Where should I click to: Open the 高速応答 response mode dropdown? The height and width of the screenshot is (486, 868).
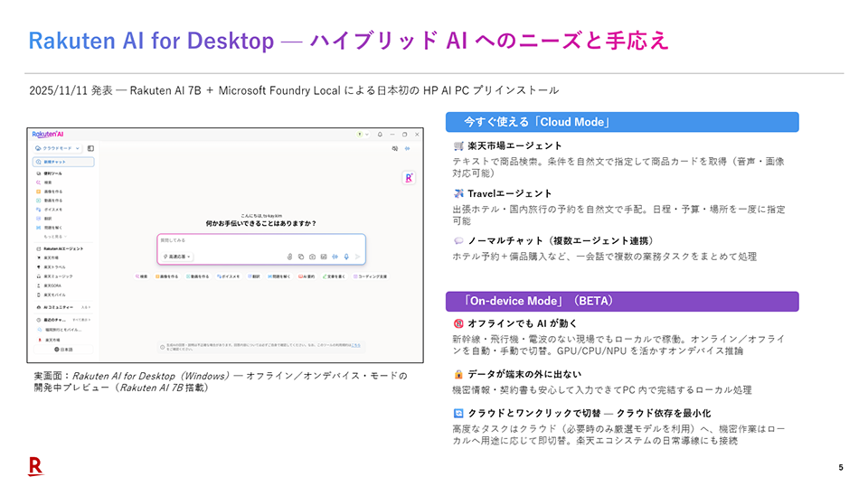coord(176,257)
